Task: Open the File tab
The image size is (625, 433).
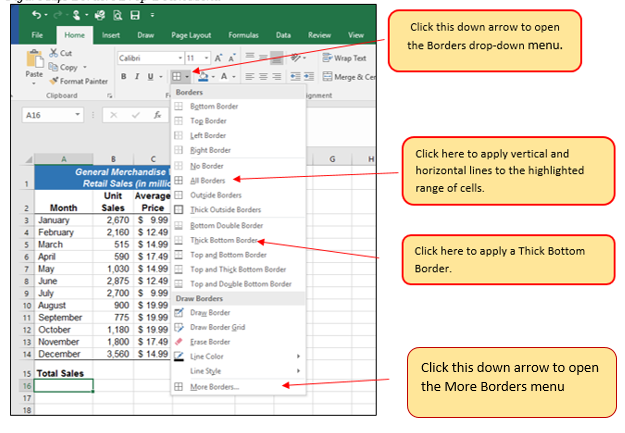Action: click(x=37, y=35)
